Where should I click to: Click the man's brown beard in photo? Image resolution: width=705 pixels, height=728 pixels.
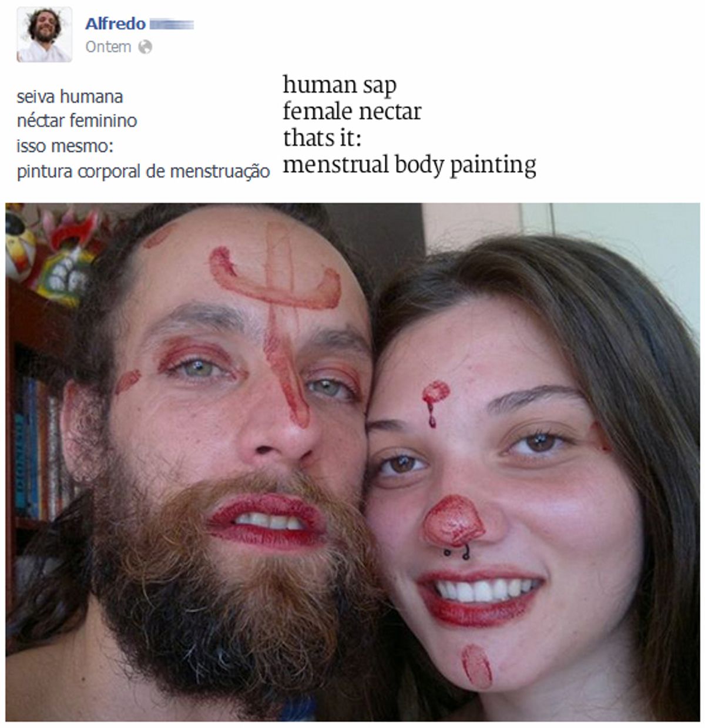click(235, 593)
